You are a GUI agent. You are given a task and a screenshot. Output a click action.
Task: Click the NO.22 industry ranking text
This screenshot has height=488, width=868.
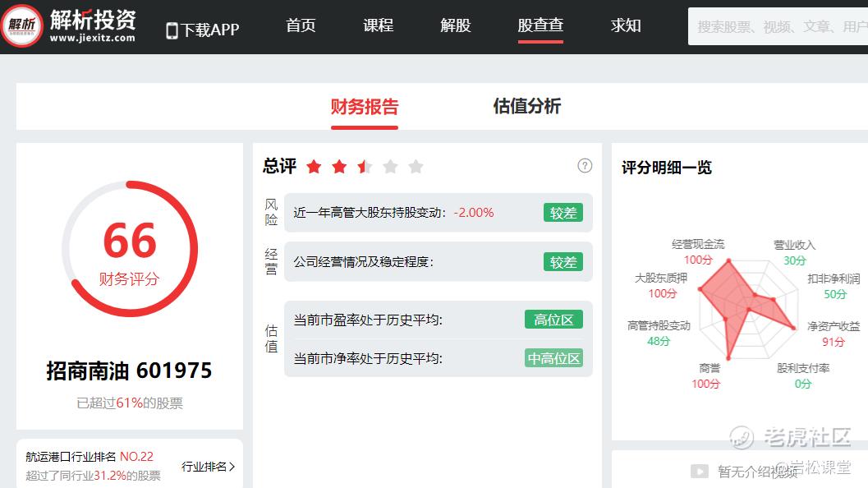137,457
